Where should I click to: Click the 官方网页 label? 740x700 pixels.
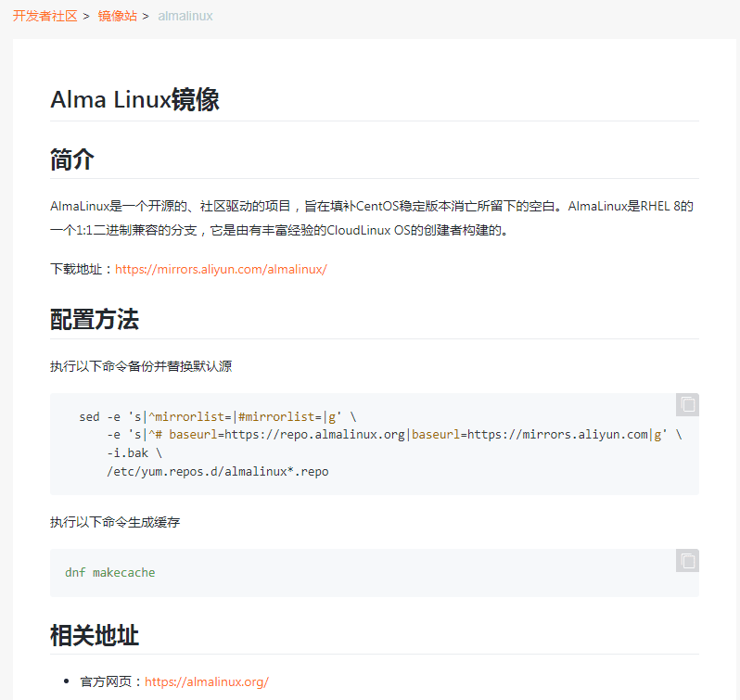point(111,681)
